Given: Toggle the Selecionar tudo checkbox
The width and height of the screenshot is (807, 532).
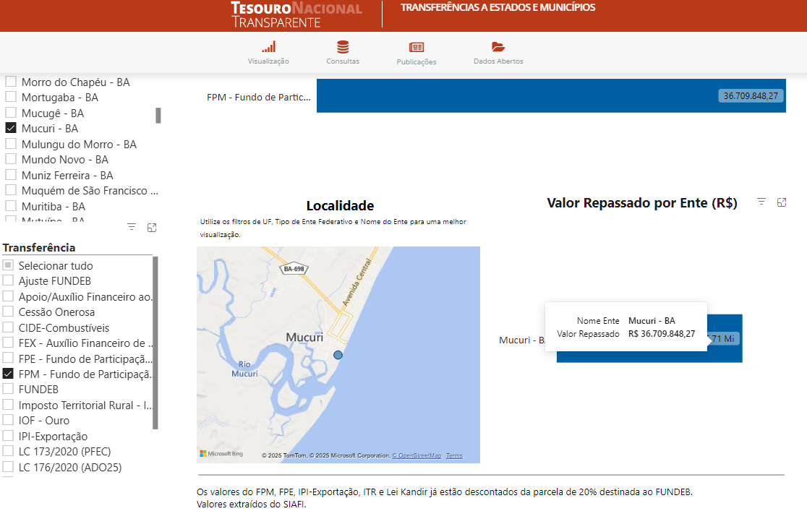Looking at the screenshot, I should tap(8, 265).
